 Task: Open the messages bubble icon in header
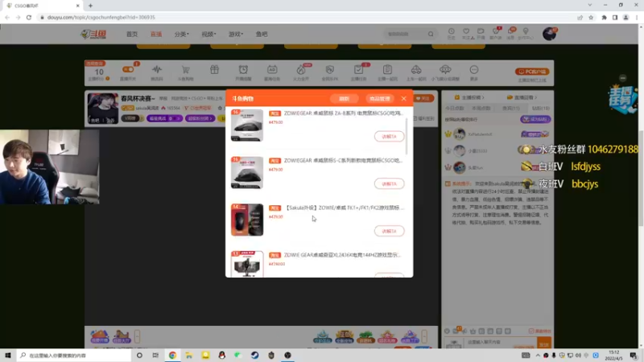tap(510, 33)
